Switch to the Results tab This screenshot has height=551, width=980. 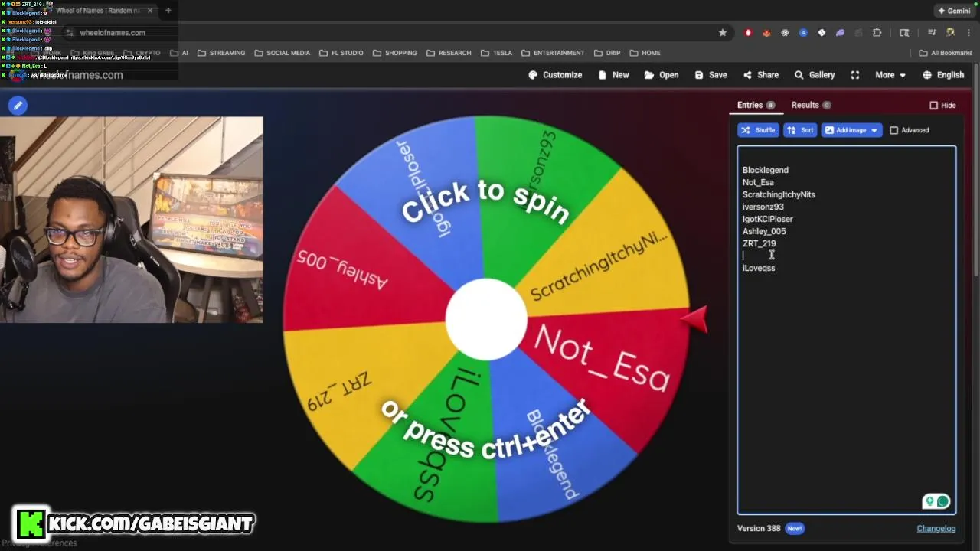[811, 105]
